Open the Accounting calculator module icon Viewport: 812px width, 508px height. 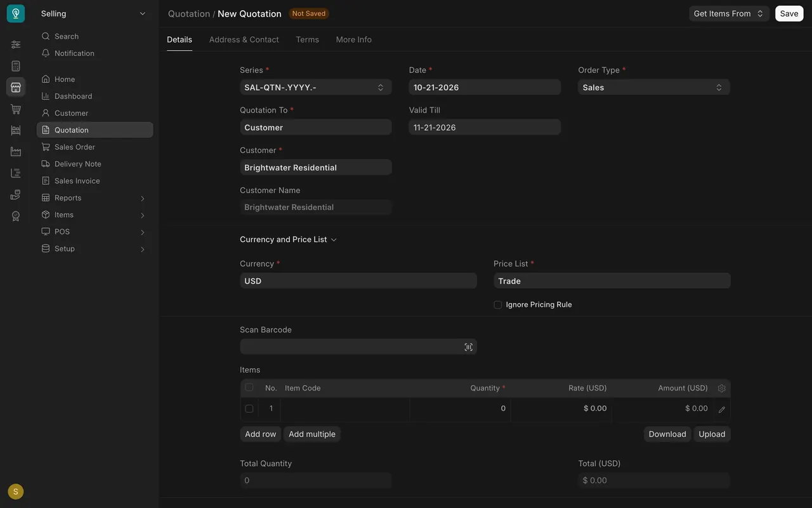16,66
